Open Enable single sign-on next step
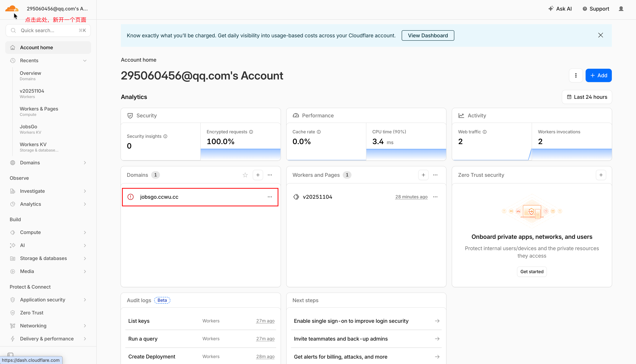The width and height of the screenshot is (636, 364). click(x=366, y=321)
